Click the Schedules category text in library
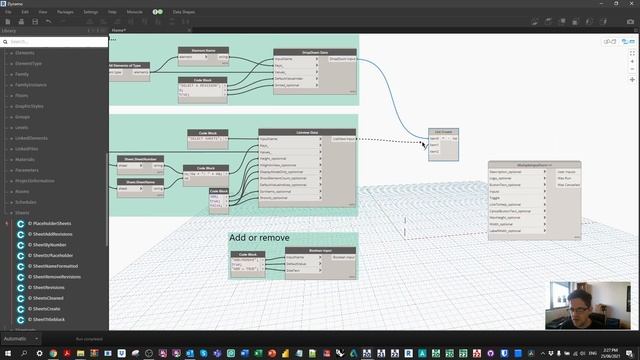The width and height of the screenshot is (640, 360). (26, 202)
